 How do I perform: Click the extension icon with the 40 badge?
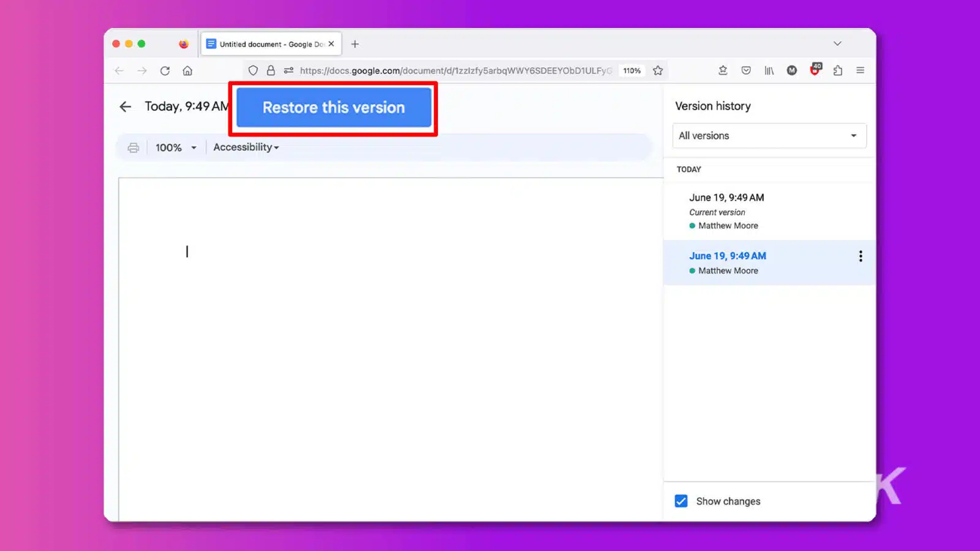815,70
